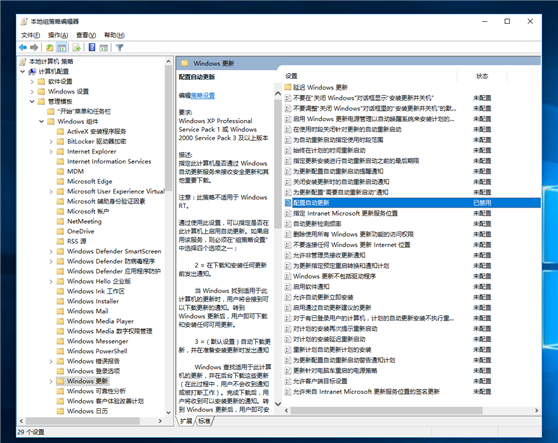
Task: Select Windows 更新不包括驱动程序 policy
Action: (x=334, y=276)
